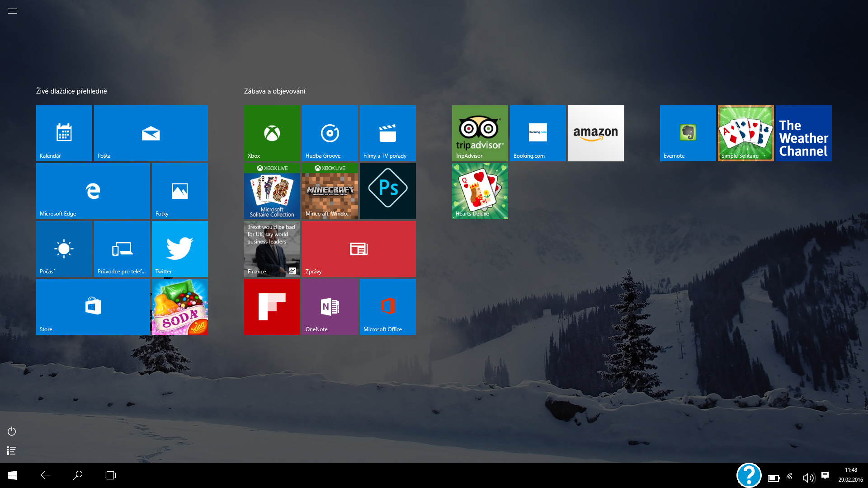The image size is (868, 488).
Task: Launch The Weather Channel app
Action: (x=803, y=133)
